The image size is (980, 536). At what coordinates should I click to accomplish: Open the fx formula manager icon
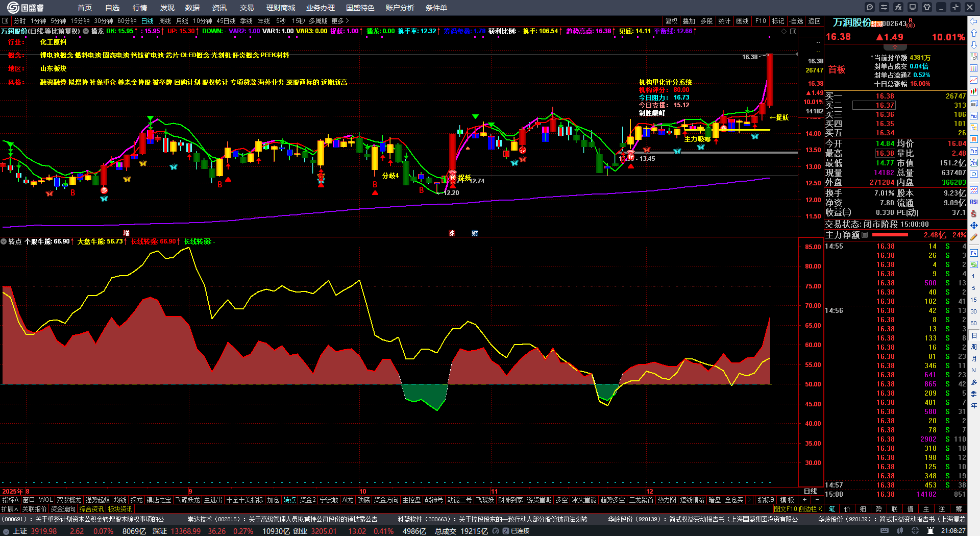pyautogui.click(x=898, y=7)
